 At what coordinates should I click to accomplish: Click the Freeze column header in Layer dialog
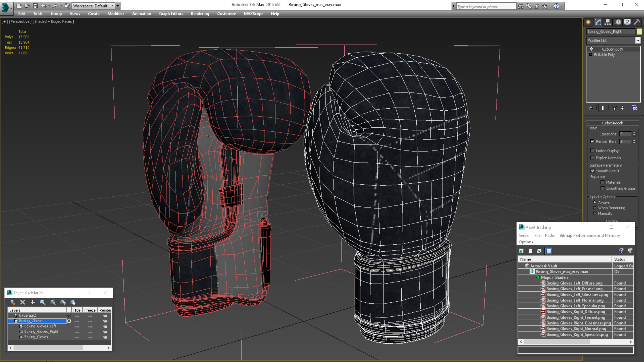click(90, 310)
